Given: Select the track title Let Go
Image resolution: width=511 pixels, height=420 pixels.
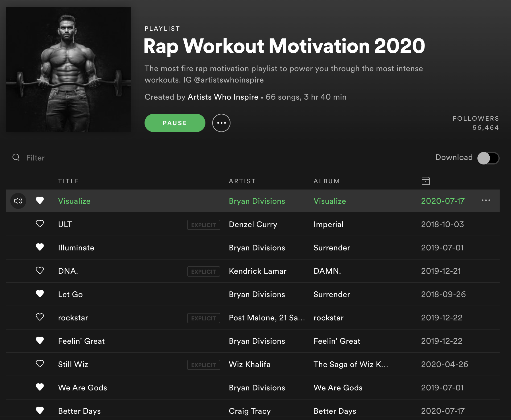Looking at the screenshot, I should [70, 295].
